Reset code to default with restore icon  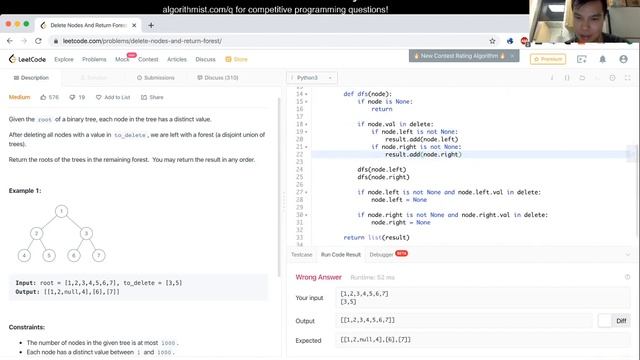click(582, 78)
